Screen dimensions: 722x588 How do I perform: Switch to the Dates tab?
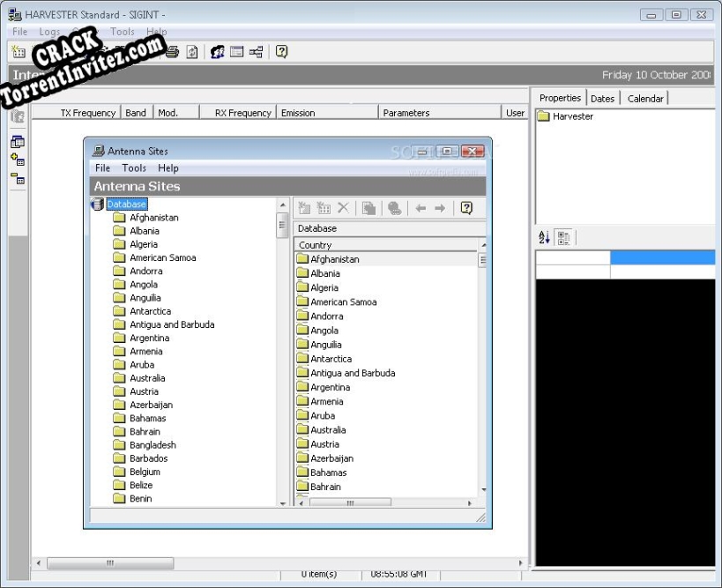click(x=602, y=98)
